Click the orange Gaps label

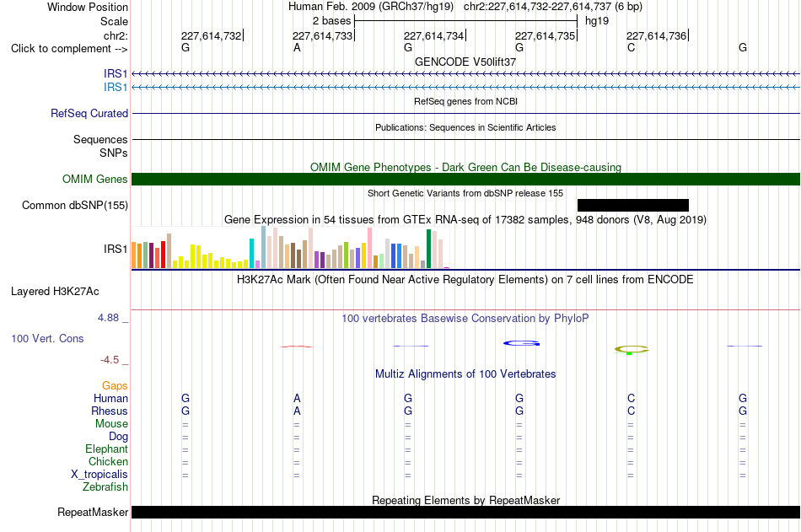tap(115, 386)
